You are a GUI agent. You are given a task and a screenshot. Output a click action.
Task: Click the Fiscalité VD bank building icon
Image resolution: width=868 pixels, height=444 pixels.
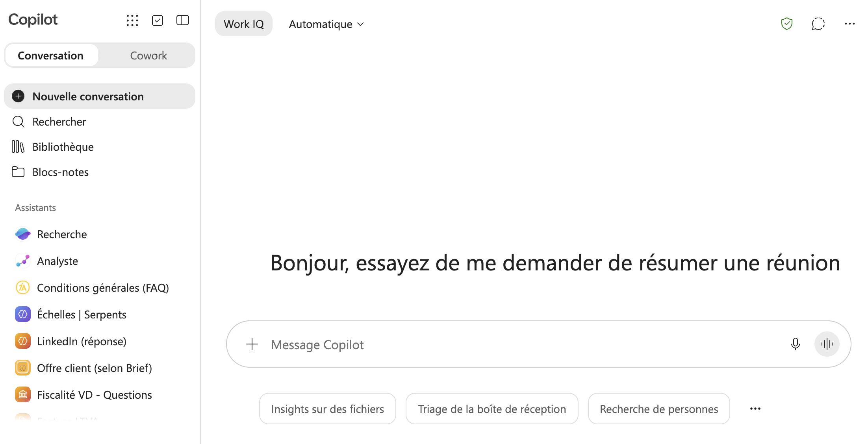pos(23,395)
